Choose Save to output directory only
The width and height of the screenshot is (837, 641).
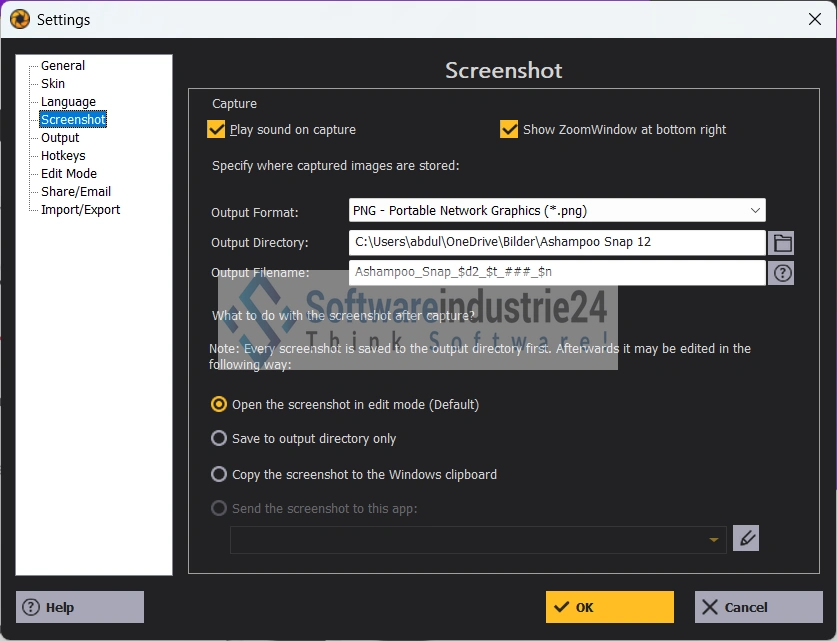219,438
